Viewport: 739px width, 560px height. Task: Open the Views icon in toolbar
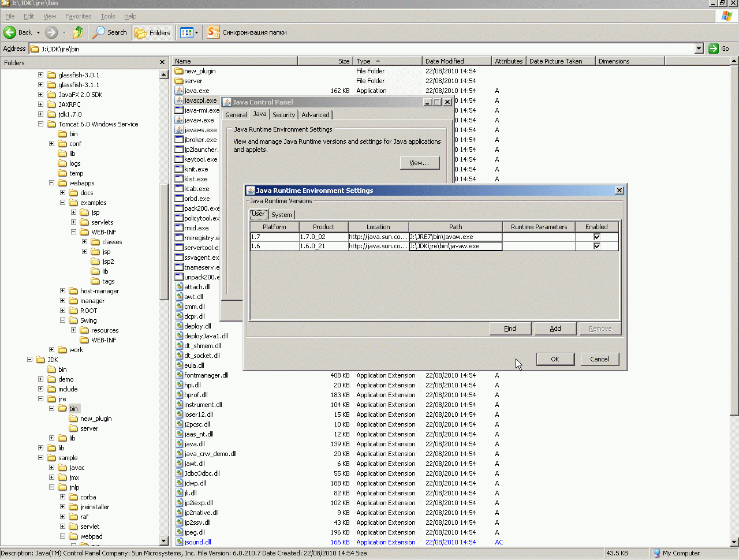(186, 33)
